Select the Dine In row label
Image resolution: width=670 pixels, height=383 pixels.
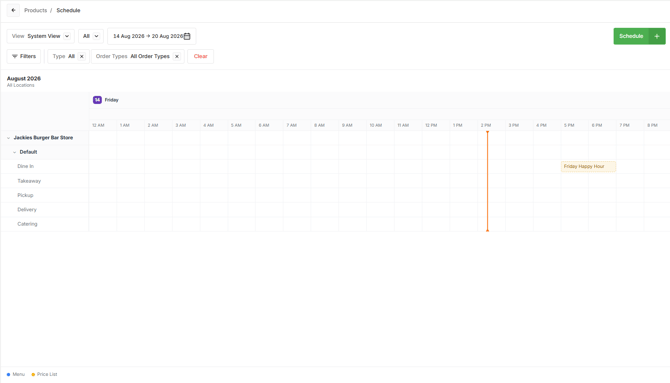click(26, 166)
